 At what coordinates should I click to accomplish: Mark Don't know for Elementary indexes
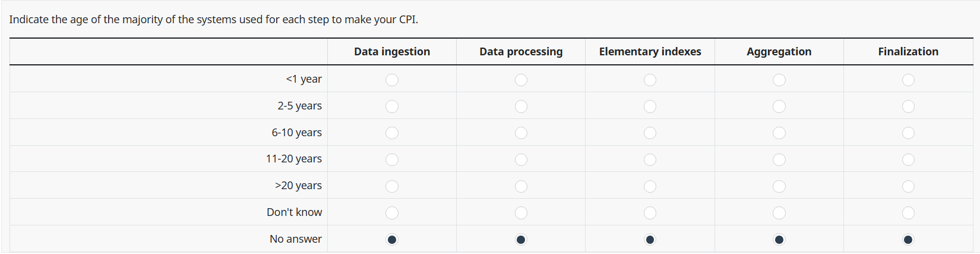tap(650, 213)
